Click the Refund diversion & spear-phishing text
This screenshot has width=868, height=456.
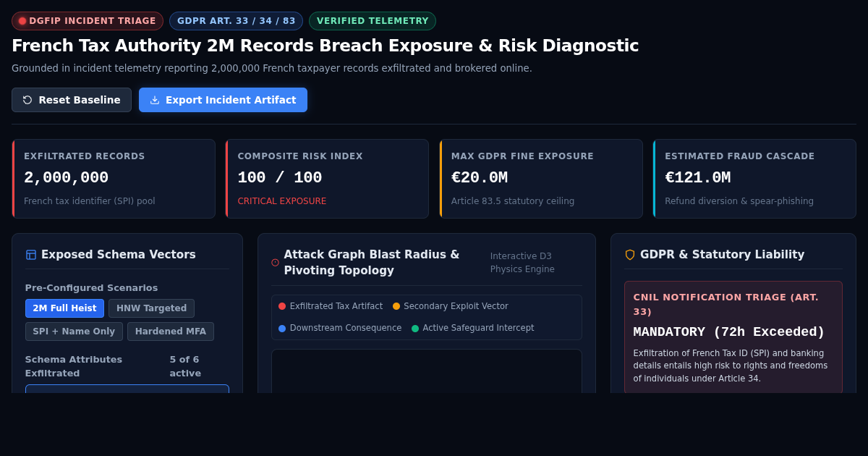click(x=739, y=201)
